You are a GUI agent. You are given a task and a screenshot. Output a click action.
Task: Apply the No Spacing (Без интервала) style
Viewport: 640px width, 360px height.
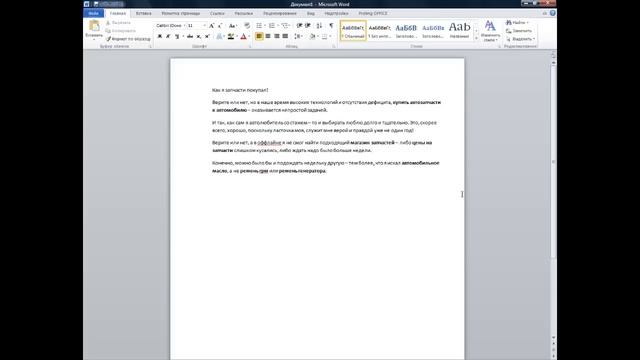pyautogui.click(x=380, y=31)
